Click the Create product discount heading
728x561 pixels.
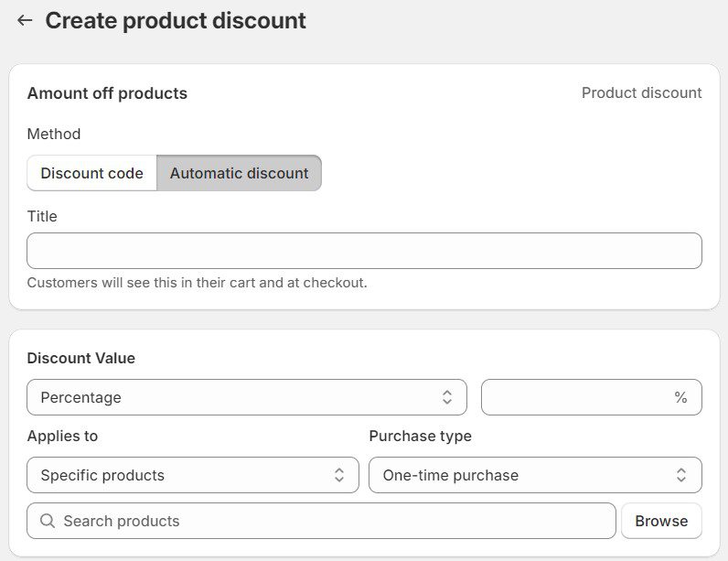click(176, 20)
